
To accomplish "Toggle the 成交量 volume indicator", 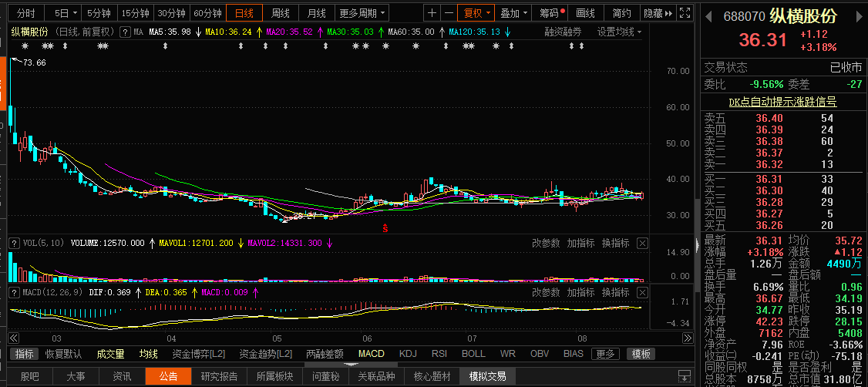I will [110, 354].
